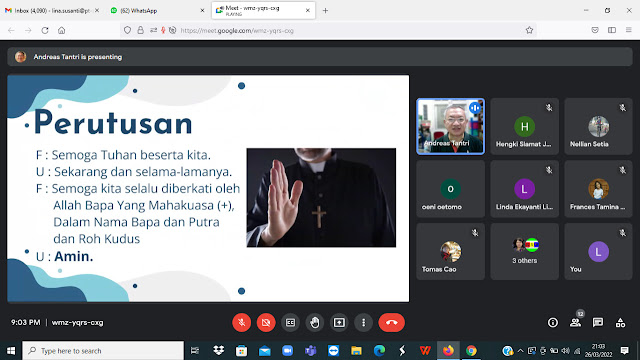The height and width of the screenshot is (360, 640).
Task: Turn on camera in Meet
Action: (266, 322)
